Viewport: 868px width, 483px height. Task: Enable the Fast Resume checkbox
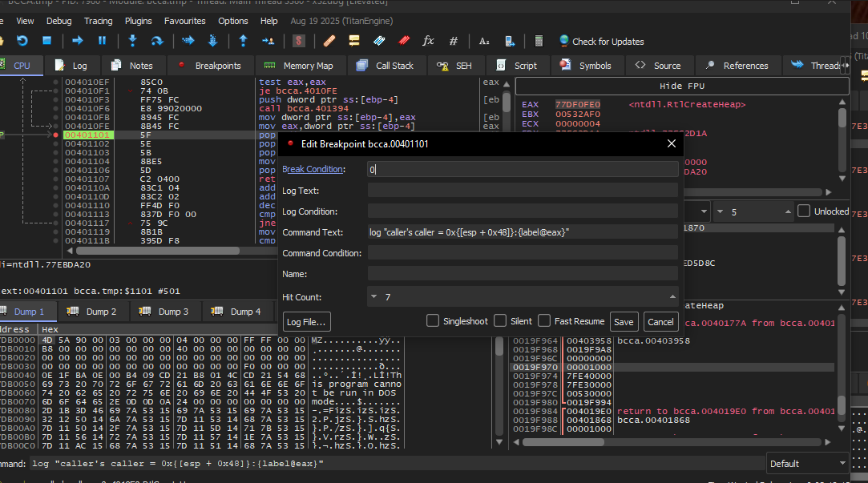(544, 321)
